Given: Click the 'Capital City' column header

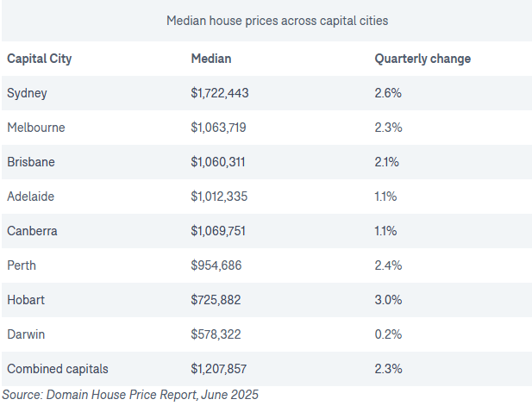Looking at the screenshot, I should (x=39, y=59).
